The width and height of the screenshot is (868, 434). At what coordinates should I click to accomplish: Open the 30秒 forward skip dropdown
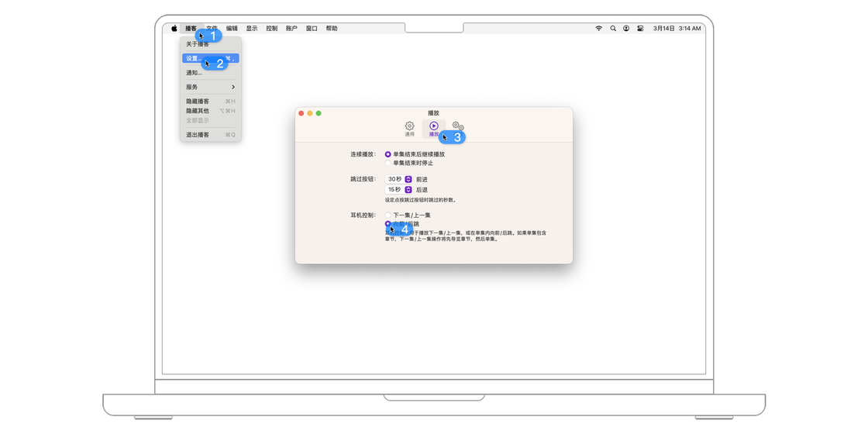click(408, 179)
